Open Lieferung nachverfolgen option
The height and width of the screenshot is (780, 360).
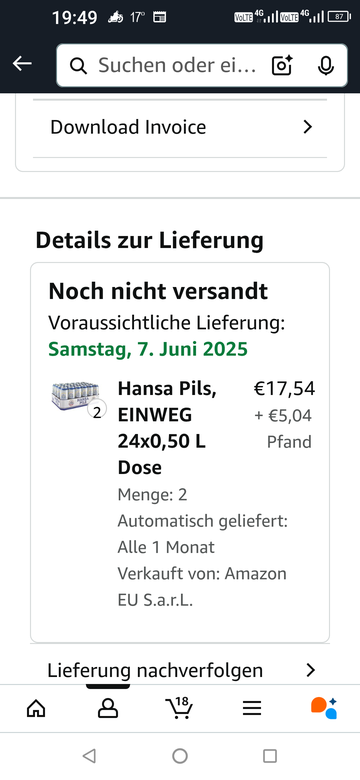coord(180,671)
